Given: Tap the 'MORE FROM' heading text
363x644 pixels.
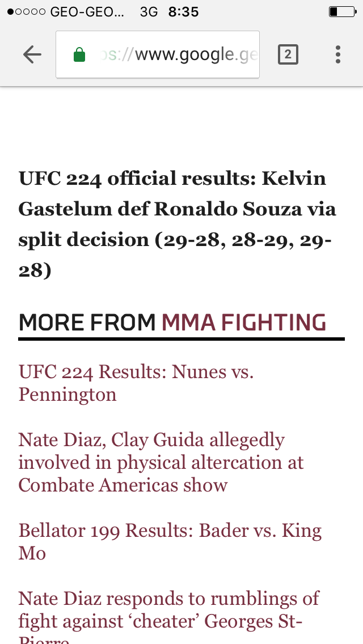Looking at the screenshot, I should [87, 322].
